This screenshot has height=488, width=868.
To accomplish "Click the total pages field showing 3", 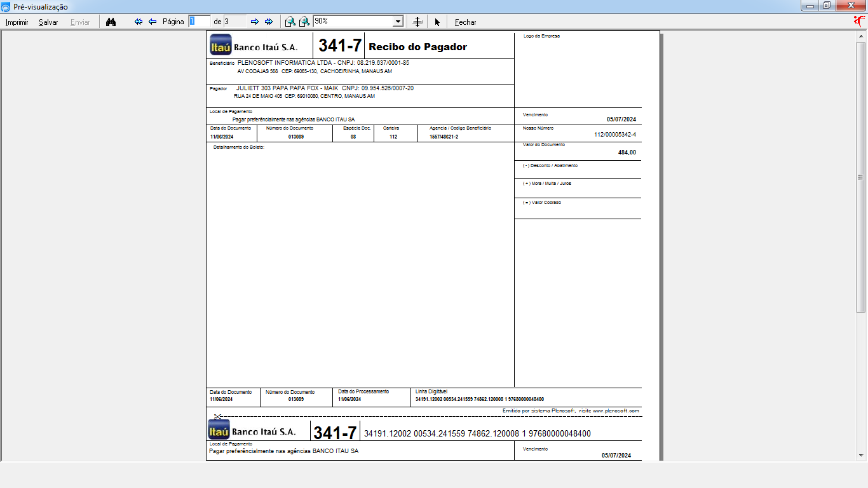I will [234, 22].
